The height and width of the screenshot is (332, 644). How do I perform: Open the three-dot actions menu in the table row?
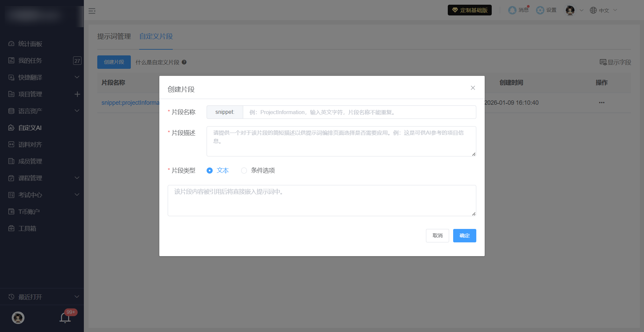pyautogui.click(x=601, y=103)
